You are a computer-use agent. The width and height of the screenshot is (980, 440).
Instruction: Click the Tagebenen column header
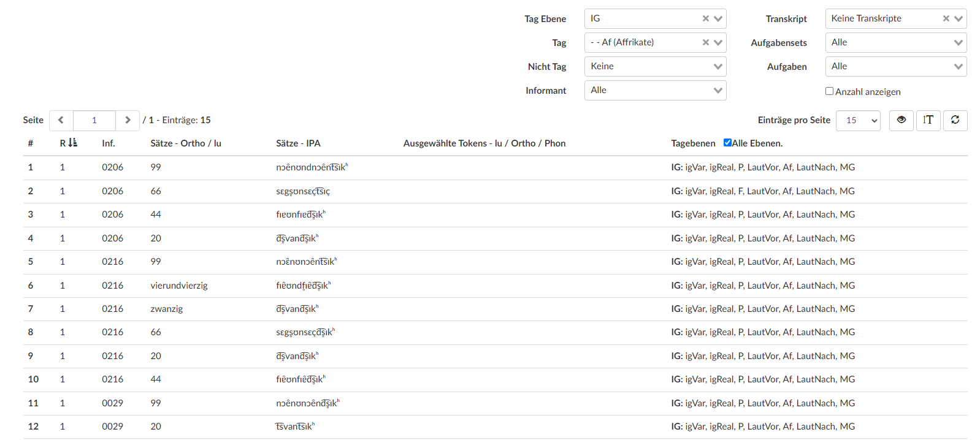pos(693,143)
